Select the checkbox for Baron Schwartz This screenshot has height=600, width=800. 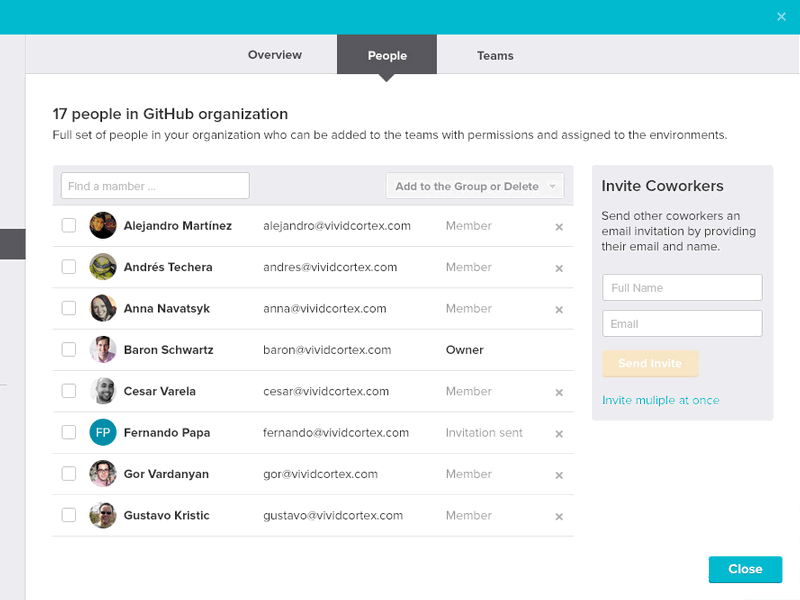click(x=68, y=350)
